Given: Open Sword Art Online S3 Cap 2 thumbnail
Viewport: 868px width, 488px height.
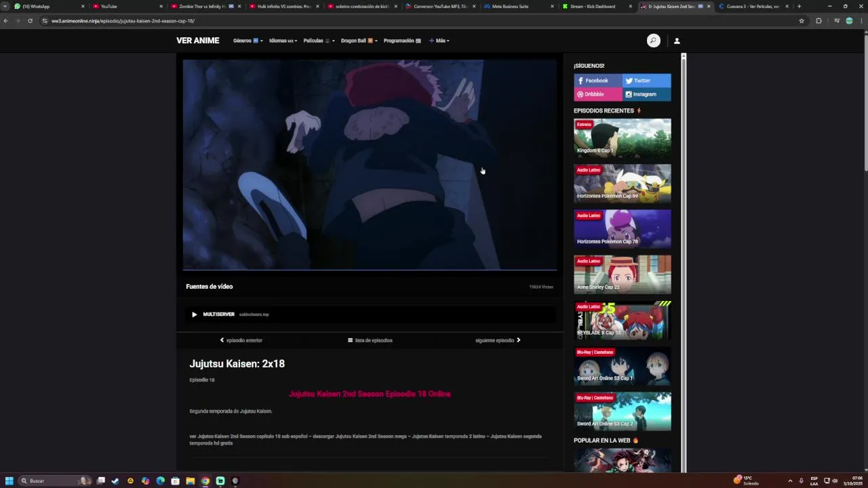Looking at the screenshot, I should pyautogui.click(x=623, y=411).
